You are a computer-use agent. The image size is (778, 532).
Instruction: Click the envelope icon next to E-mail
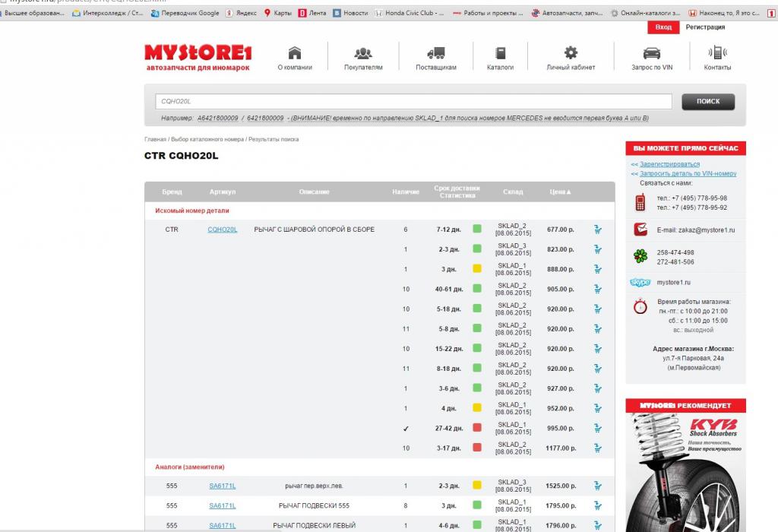[x=640, y=230]
